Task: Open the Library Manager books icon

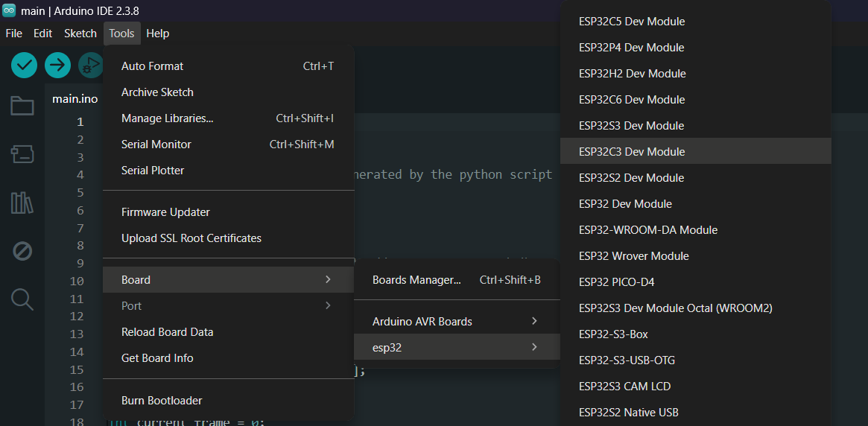Action: (x=22, y=203)
